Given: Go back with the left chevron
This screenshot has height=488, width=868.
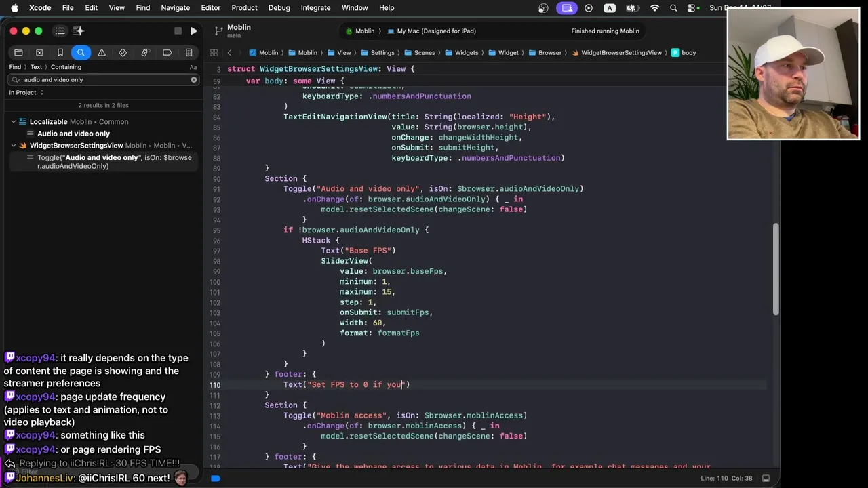Looking at the screenshot, I should [229, 52].
